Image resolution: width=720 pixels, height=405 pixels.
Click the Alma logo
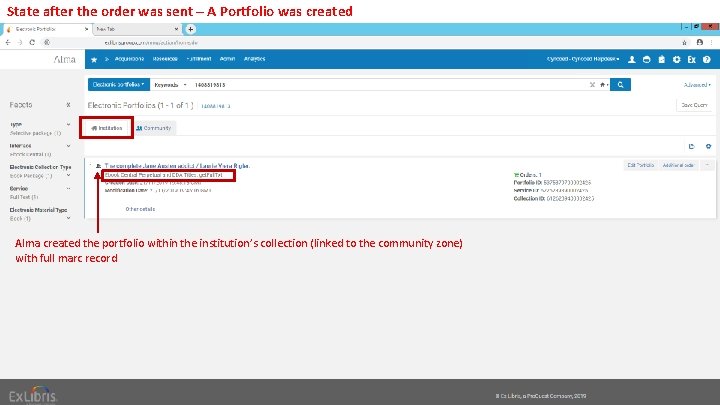[x=65, y=59]
